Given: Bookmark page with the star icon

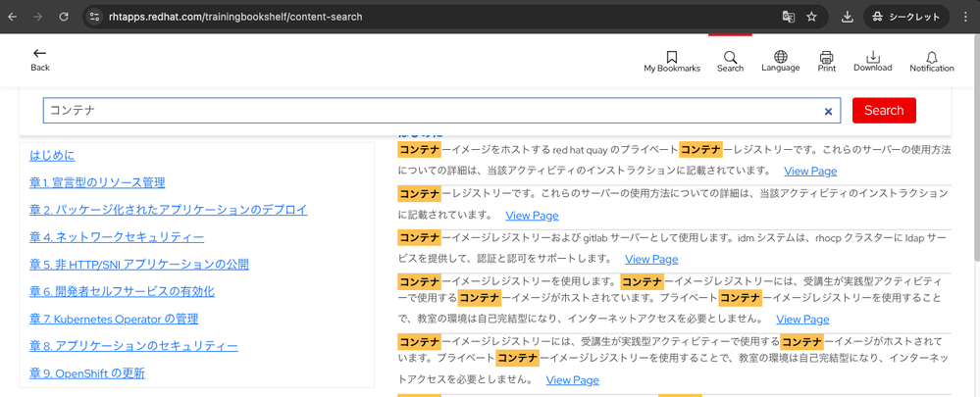Looking at the screenshot, I should (812, 17).
